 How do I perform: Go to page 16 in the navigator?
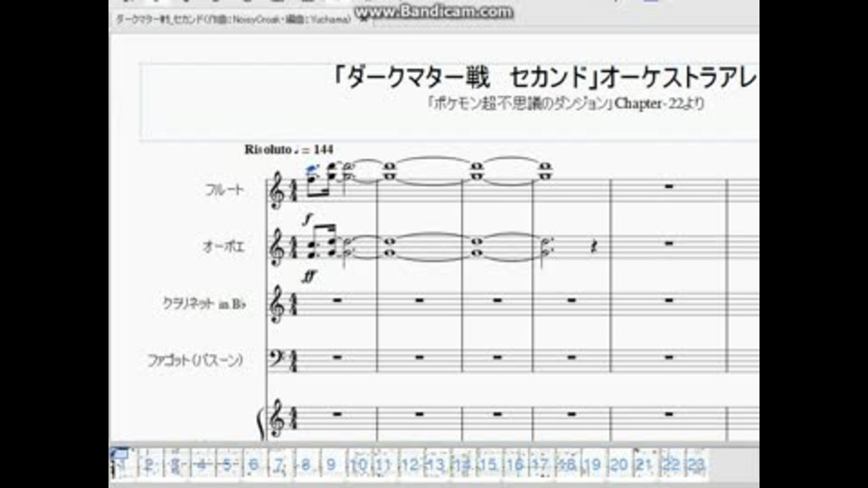(x=514, y=464)
